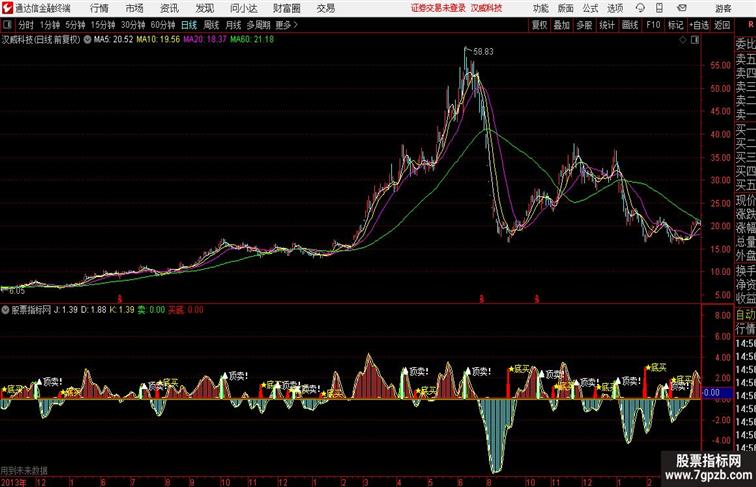Switch to the 1分钟 period tab
The height and width of the screenshot is (487, 756).
point(50,25)
